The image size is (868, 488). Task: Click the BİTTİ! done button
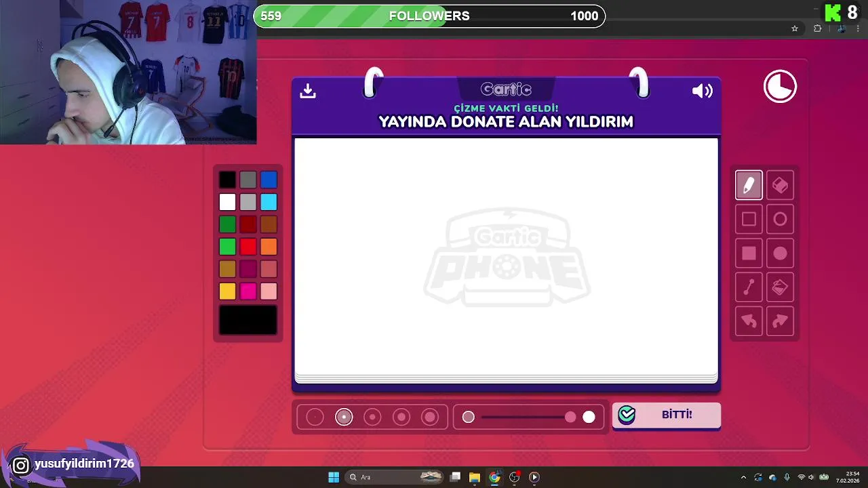coord(666,415)
